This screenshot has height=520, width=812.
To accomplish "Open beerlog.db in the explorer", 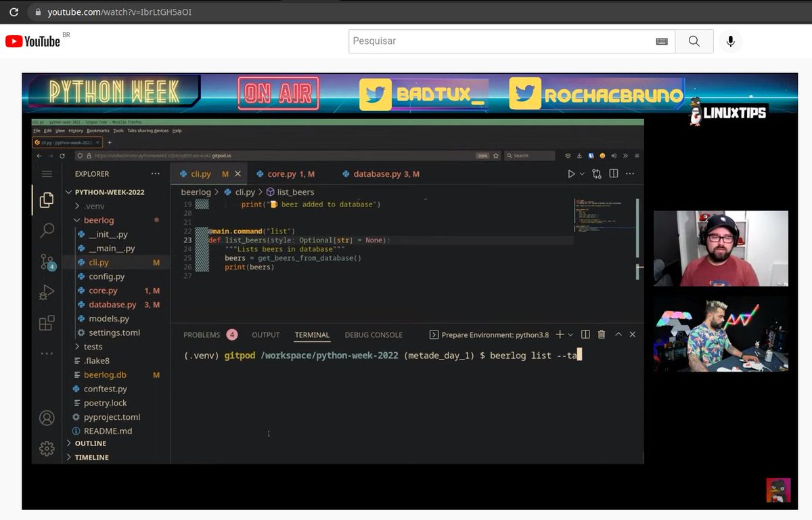I will [x=105, y=374].
